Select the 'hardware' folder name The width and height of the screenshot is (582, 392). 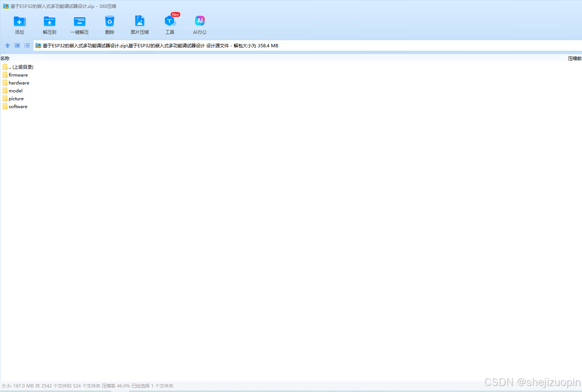(x=19, y=83)
